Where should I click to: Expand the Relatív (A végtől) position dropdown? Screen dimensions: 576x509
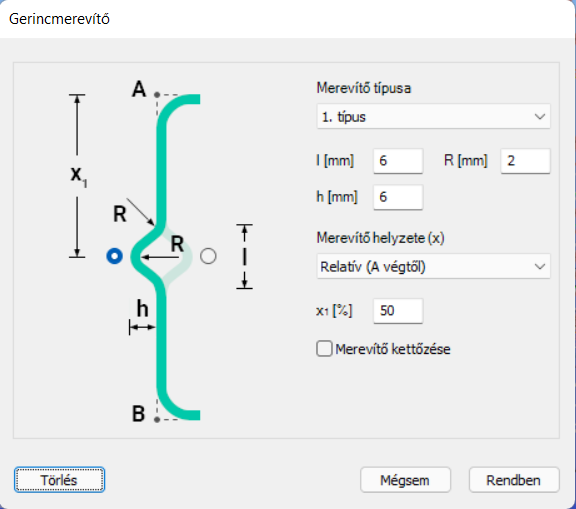coord(433,266)
